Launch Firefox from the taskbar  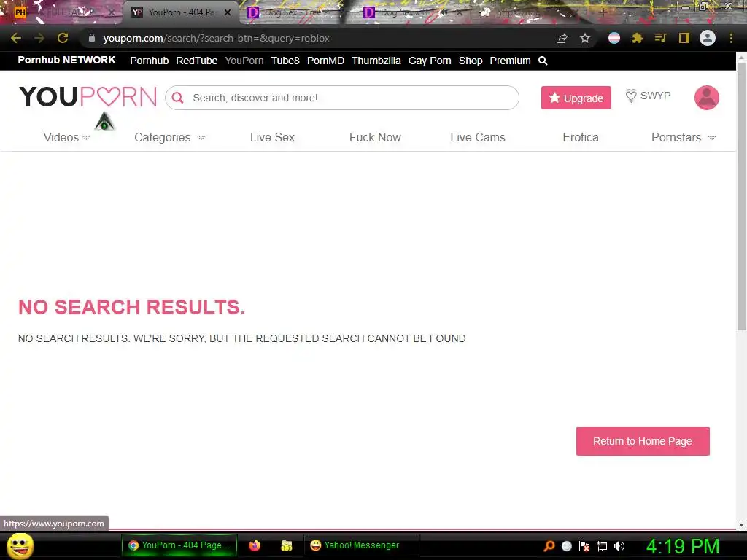click(x=255, y=545)
